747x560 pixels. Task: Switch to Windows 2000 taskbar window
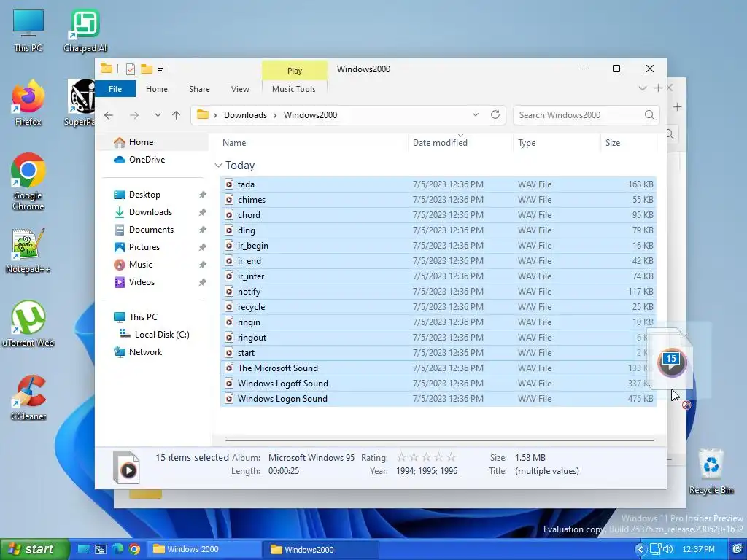pos(203,549)
